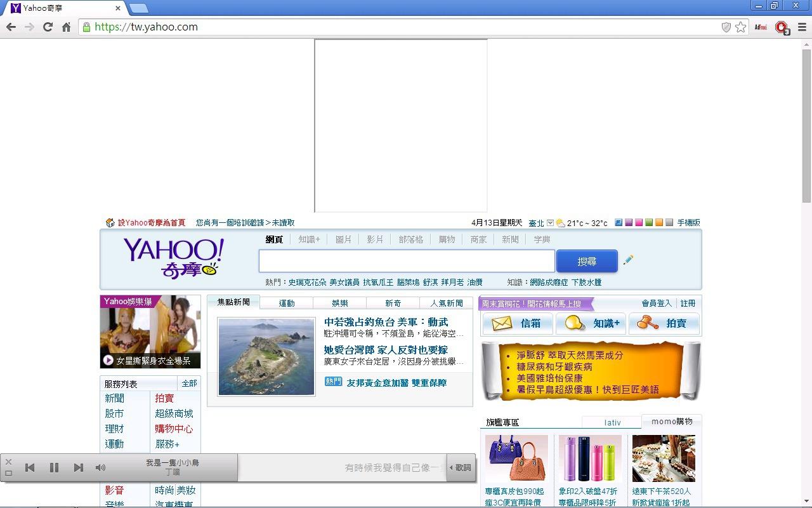Expand the 歌詞 lyrics panel

point(461,468)
